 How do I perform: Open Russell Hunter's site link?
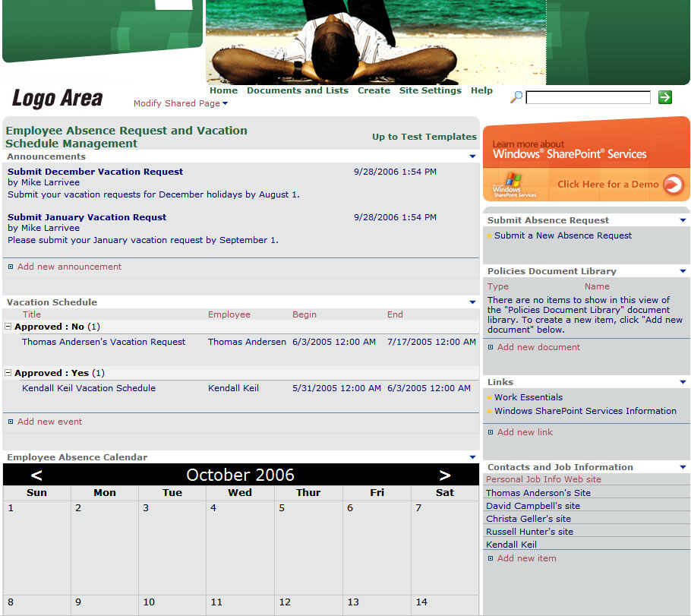pyautogui.click(x=529, y=532)
